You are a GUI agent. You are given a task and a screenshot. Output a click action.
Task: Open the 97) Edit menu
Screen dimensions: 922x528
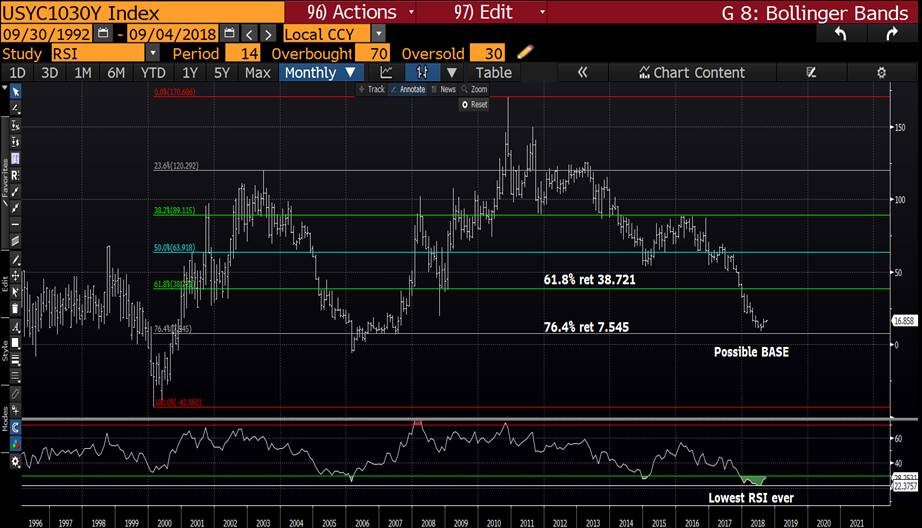point(482,12)
